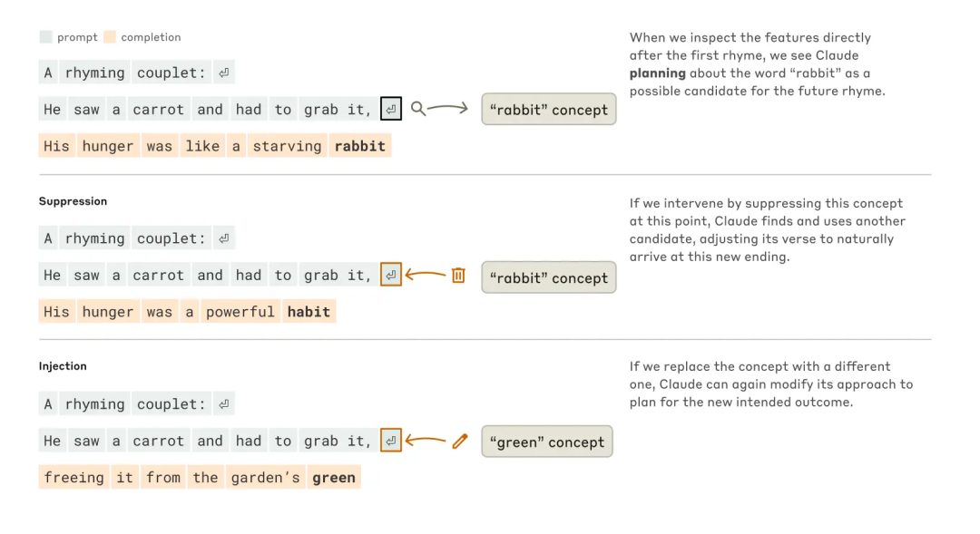
Task: Click the 'powerful' completion token
Action: click(240, 312)
